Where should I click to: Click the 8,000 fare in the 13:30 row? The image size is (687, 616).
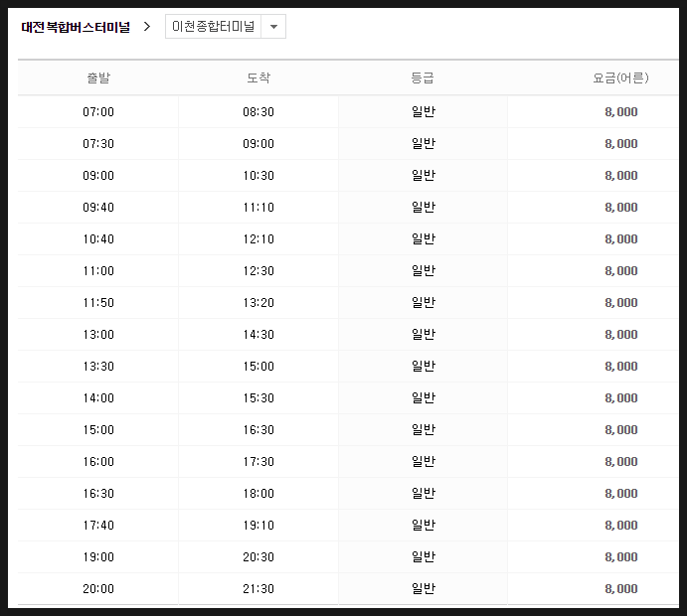(621, 367)
